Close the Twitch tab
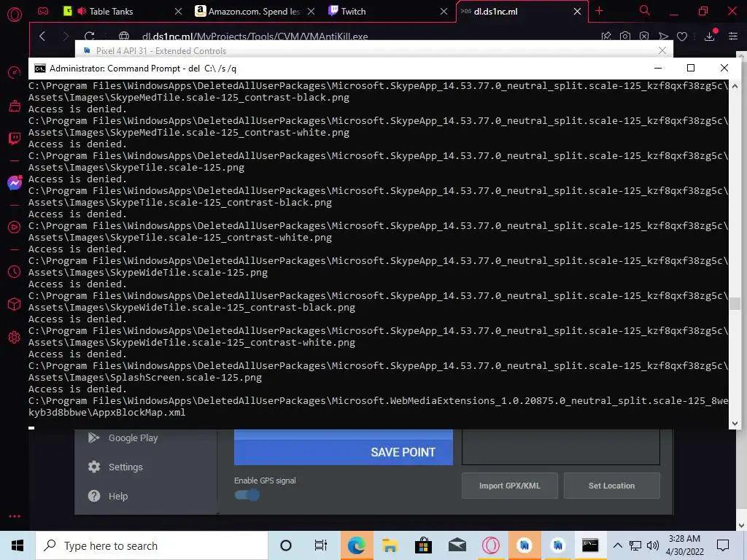The image size is (747, 560). [x=444, y=12]
